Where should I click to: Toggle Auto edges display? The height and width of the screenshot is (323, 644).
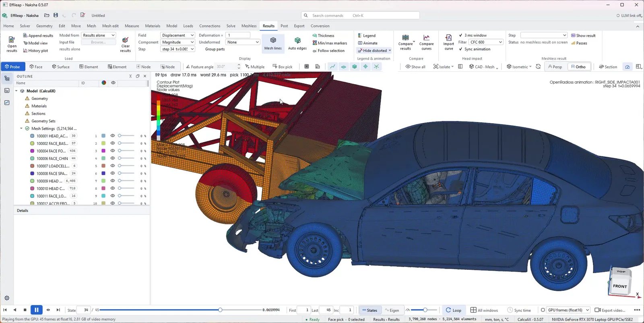[x=297, y=43]
